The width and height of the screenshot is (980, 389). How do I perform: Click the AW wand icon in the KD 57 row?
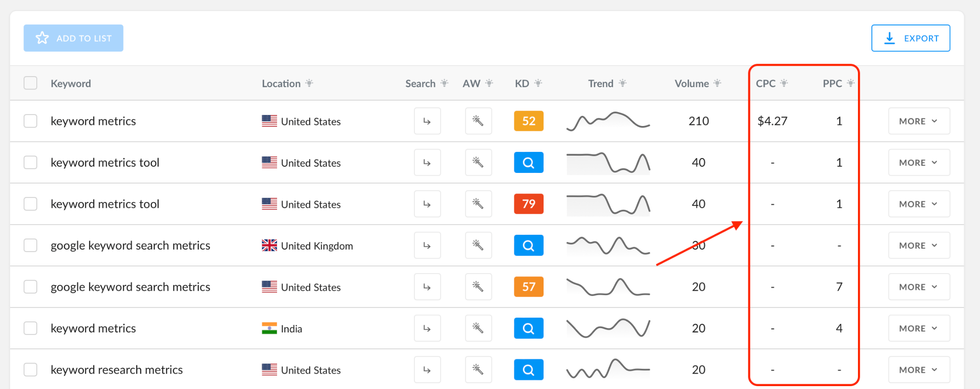click(x=478, y=286)
